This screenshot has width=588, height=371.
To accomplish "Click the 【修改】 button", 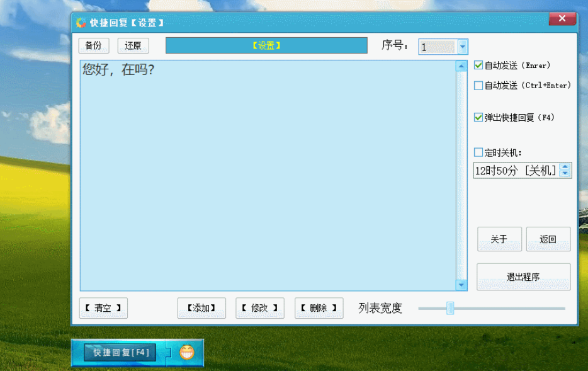I will pos(259,308).
